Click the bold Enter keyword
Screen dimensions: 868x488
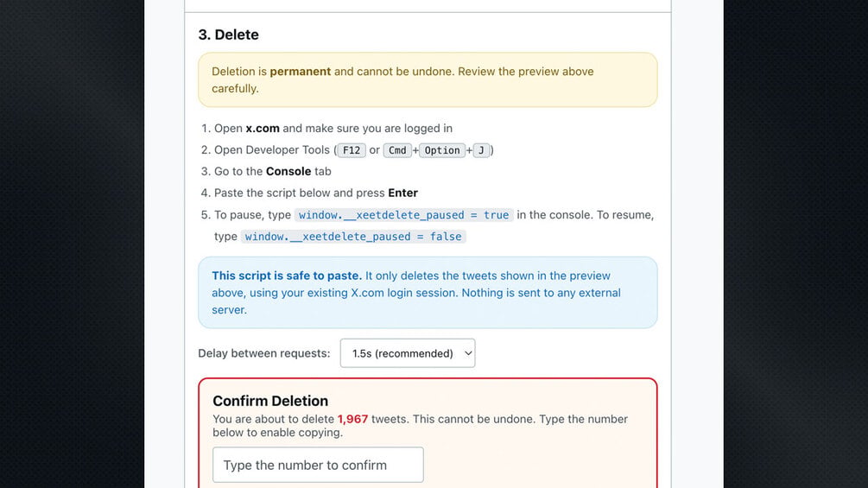click(x=403, y=193)
